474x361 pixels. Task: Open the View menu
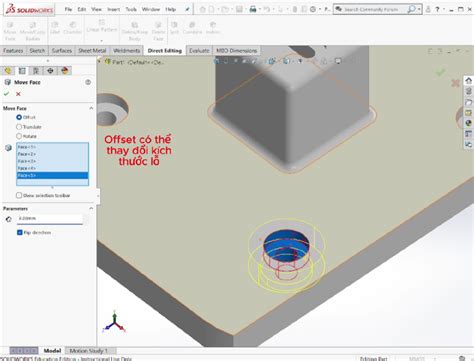click(97, 9)
